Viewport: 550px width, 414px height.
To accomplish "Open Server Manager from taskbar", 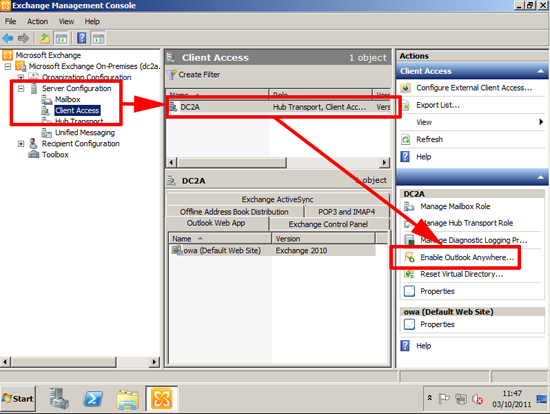I will click(59, 399).
